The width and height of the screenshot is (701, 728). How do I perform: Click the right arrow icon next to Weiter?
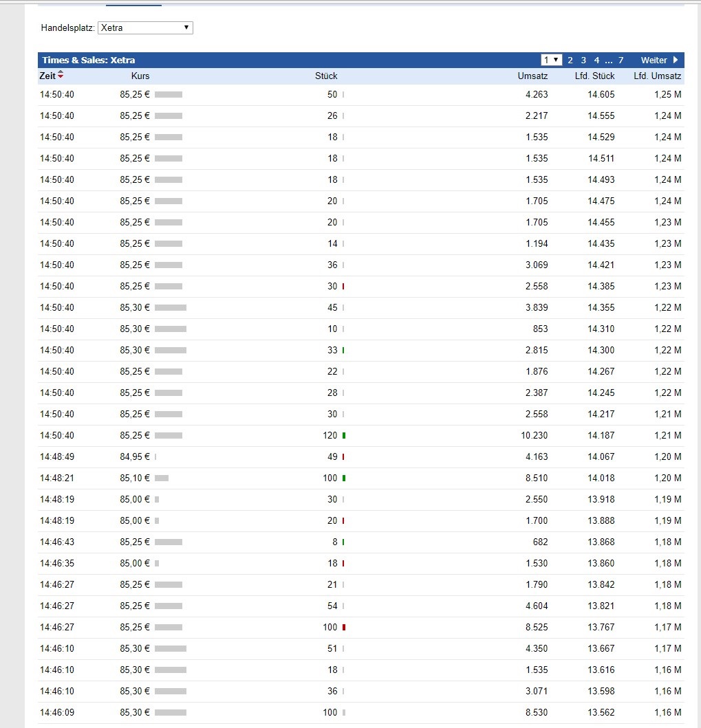[676, 60]
